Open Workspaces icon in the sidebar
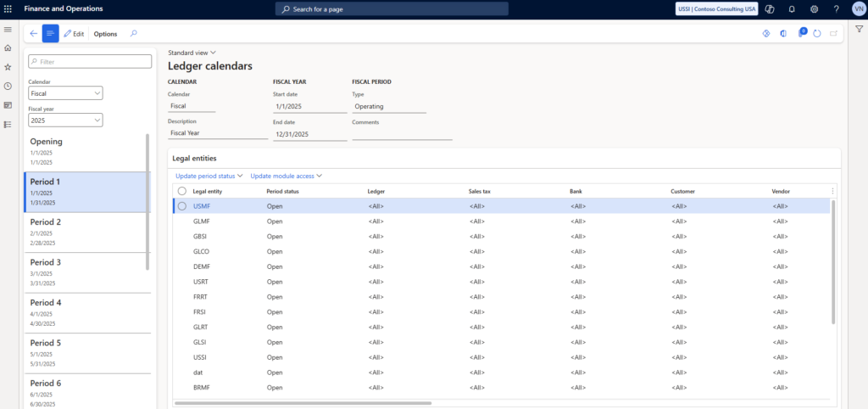Viewport: 868px width, 409px height. click(8, 105)
